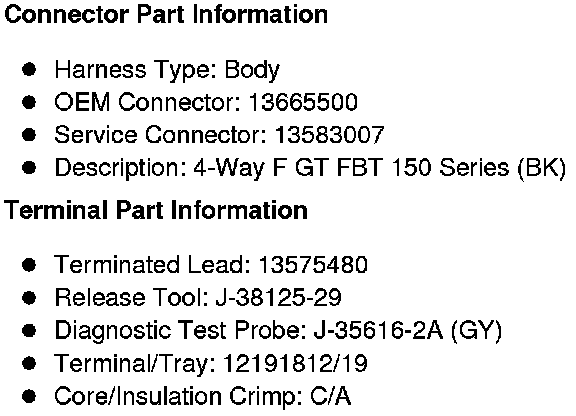Select the Harness Type: Body line
Viewport: 576px width, 416px height.
(167, 70)
